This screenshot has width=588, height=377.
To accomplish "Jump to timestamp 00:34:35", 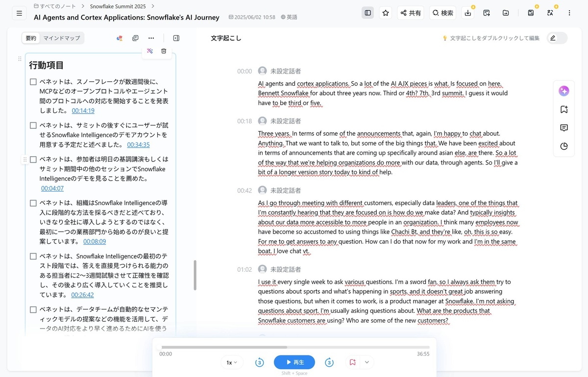I will click(138, 144).
